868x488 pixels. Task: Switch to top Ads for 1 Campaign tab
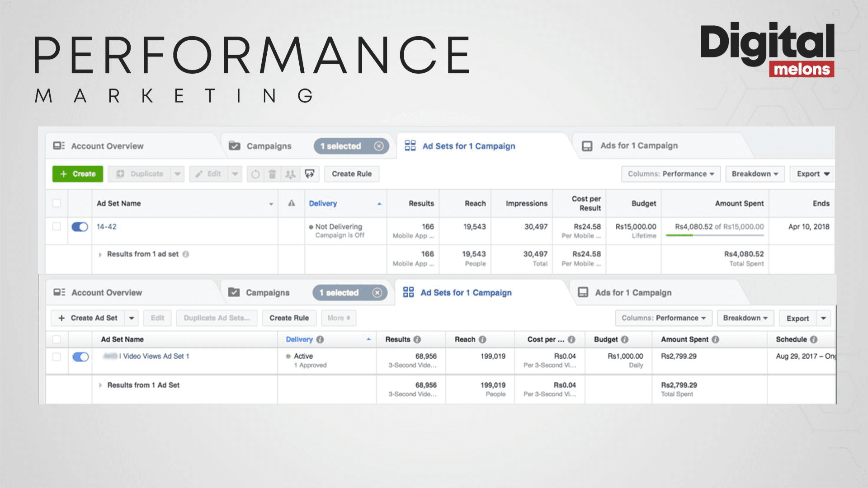[x=638, y=146]
